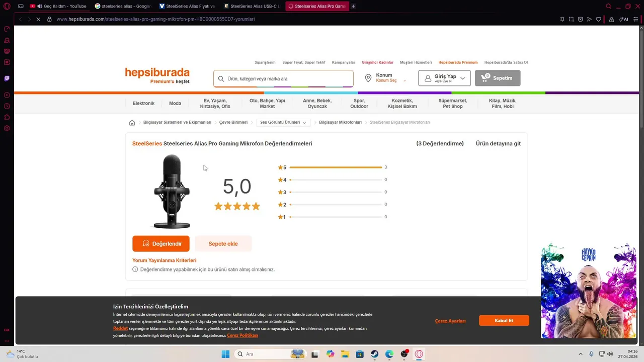The width and height of the screenshot is (644, 362).
Task: Open Copilot icon in taskbar
Action: 330,354
